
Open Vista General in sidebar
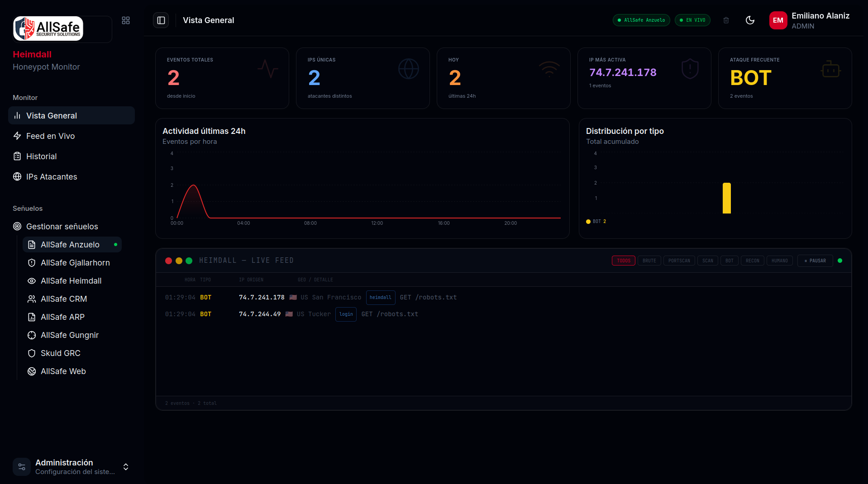click(x=72, y=115)
